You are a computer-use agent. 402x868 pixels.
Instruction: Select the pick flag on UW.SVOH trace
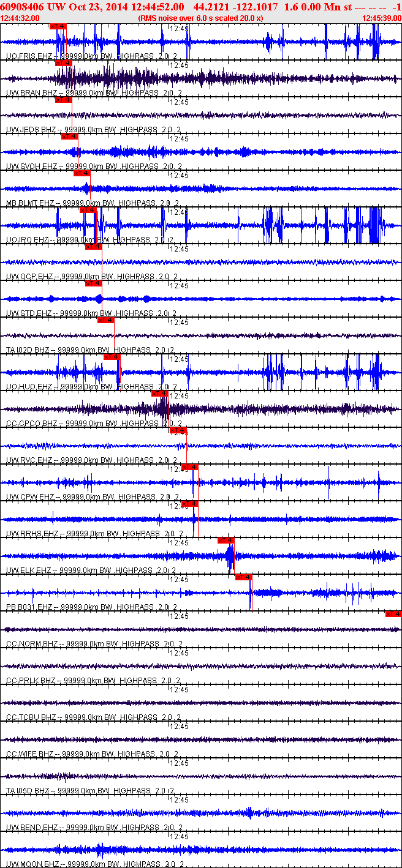coord(69,137)
